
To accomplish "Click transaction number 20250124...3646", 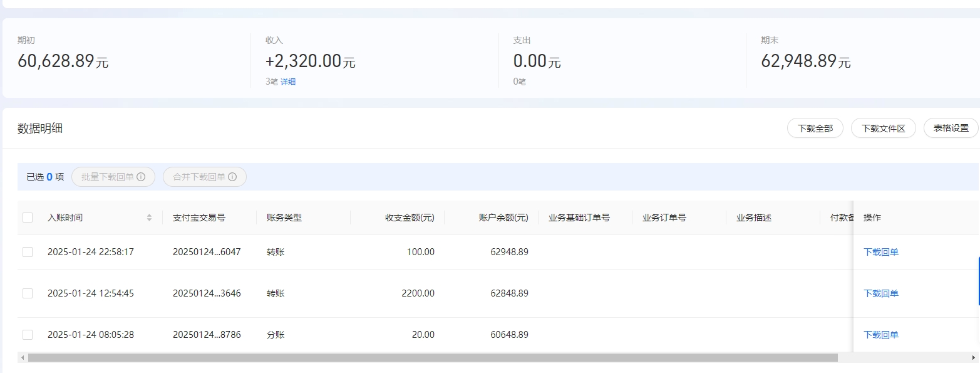I will click(207, 293).
